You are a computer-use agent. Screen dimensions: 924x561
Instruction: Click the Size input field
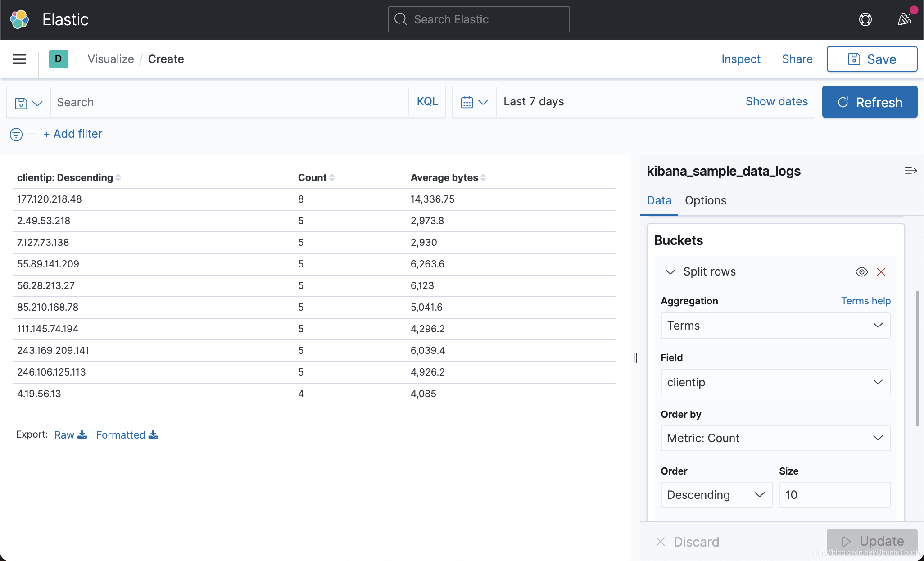click(834, 495)
